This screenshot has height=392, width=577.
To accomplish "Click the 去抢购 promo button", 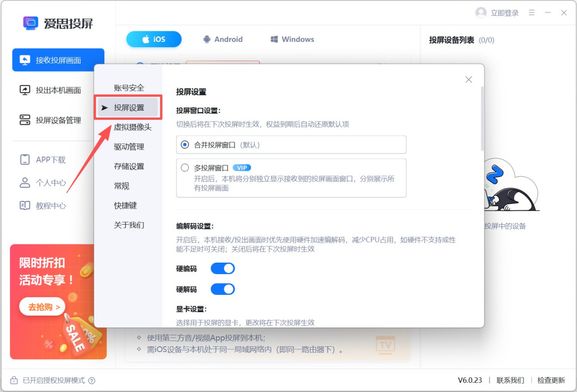I will coord(42,307).
